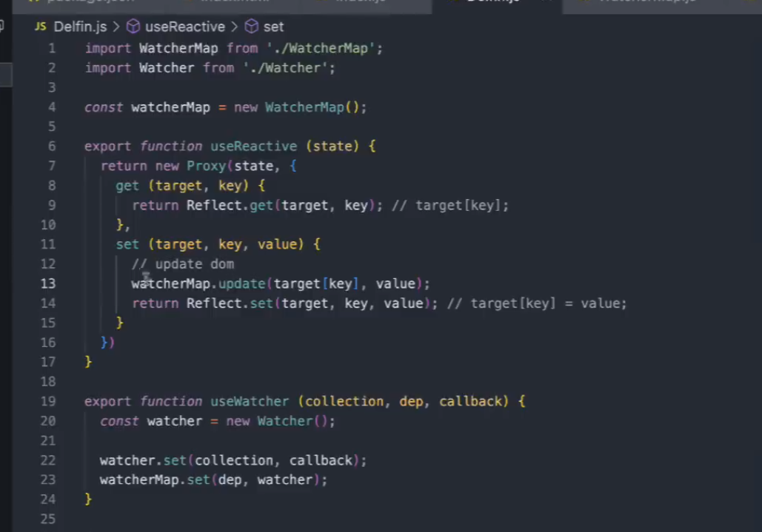Click 'WatcherMap()' constructor call on line 4
The width and height of the screenshot is (762, 532).
tap(312, 107)
